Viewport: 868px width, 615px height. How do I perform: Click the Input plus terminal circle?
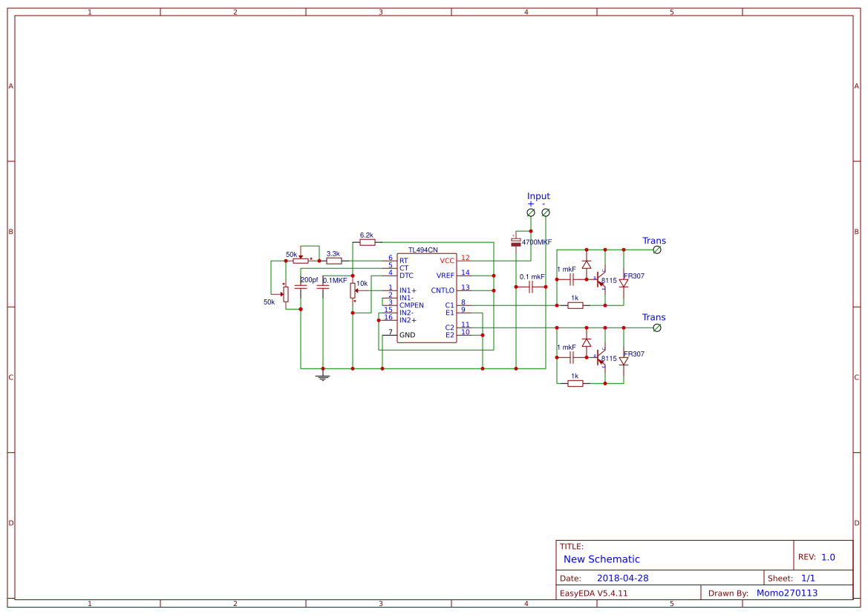tap(531, 212)
